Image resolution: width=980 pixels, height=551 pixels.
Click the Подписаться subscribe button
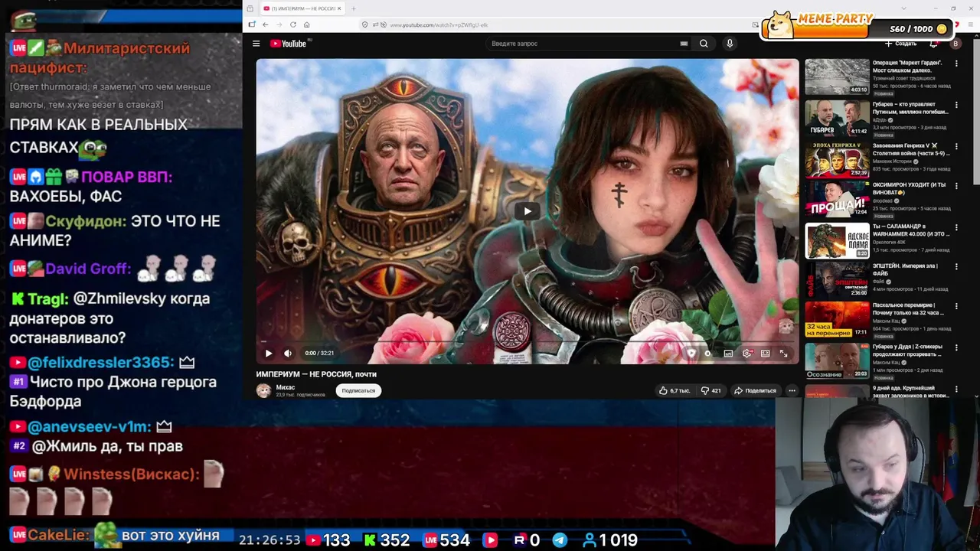(x=358, y=390)
